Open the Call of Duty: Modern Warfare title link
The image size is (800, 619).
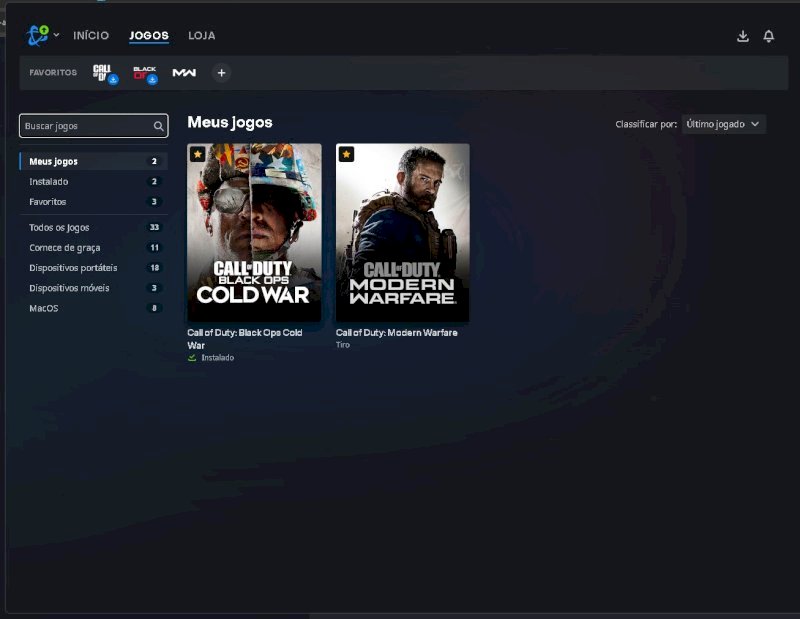tap(396, 332)
